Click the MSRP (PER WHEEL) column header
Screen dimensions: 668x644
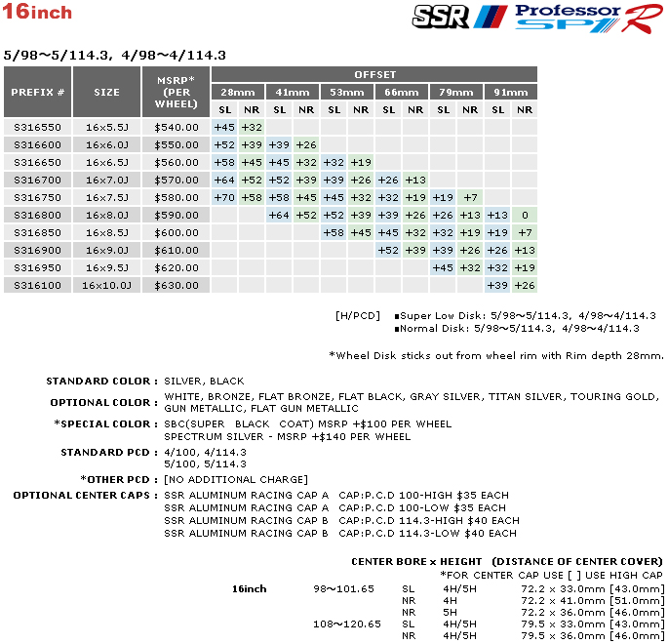[x=176, y=92]
